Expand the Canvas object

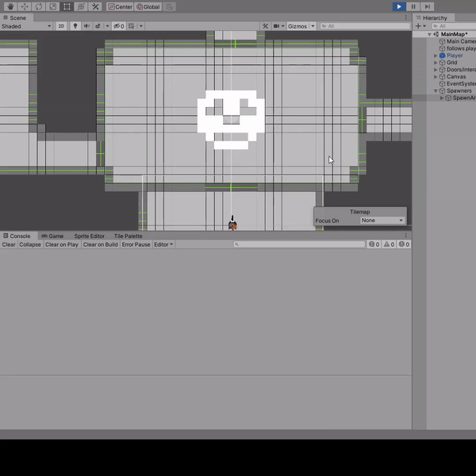click(436, 77)
